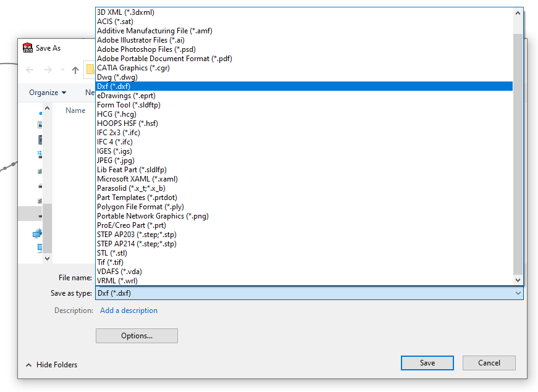The image size is (538, 392).
Task: Open the Options... export settings
Action: 137,336
